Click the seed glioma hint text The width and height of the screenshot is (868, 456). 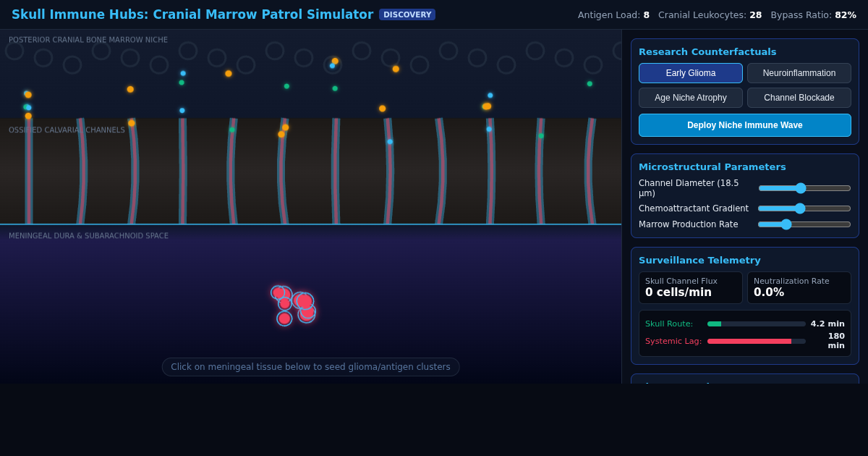click(x=310, y=367)
